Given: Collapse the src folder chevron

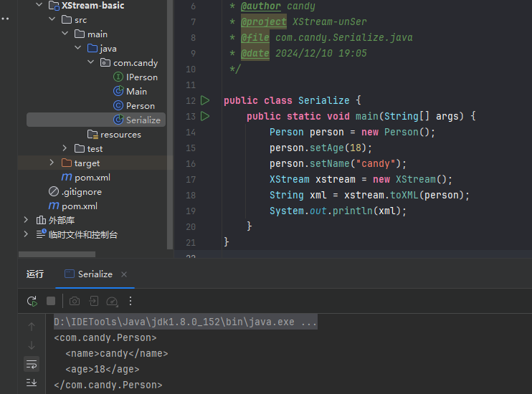Looking at the screenshot, I should pyautogui.click(x=52, y=19).
